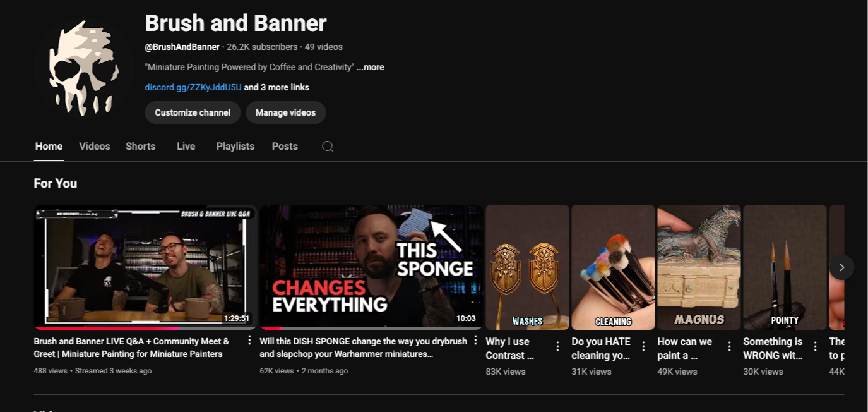
Task: Click 'and 3 more links'
Action: [x=276, y=87]
